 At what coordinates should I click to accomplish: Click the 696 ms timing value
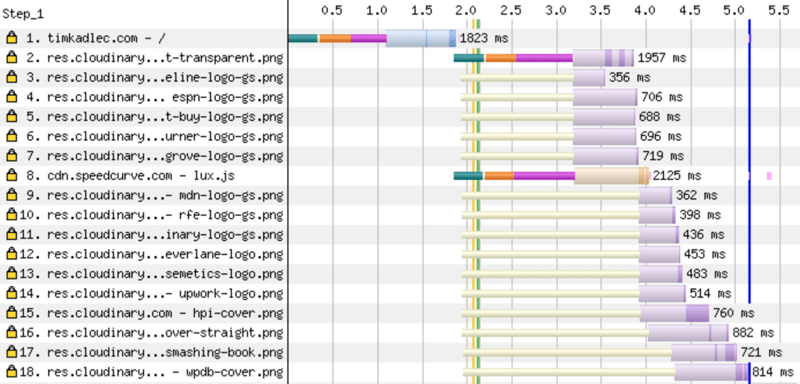[660, 136]
